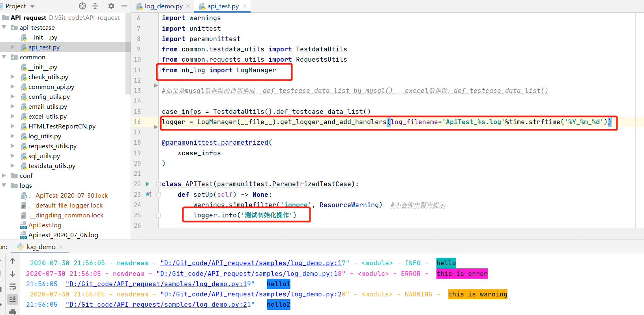The image size is (644, 315).
Task: Select .__ApiTest_2020_07_30.lock file
Action: [68, 195]
